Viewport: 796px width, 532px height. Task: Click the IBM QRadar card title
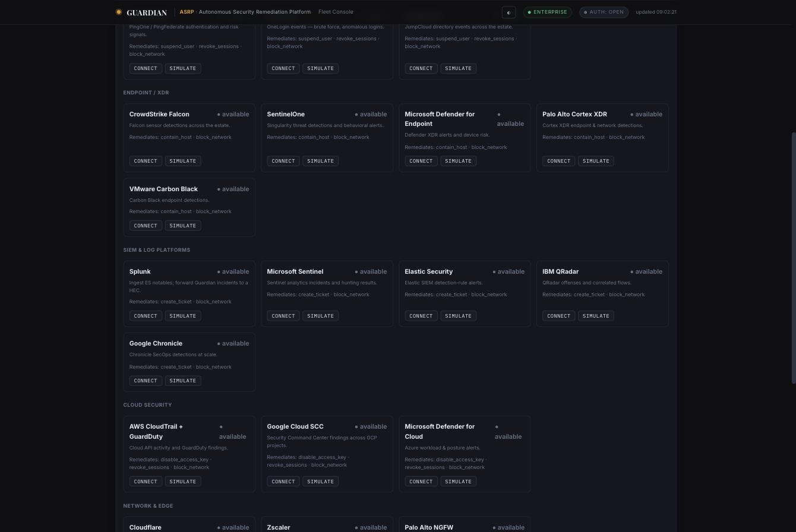560,271
